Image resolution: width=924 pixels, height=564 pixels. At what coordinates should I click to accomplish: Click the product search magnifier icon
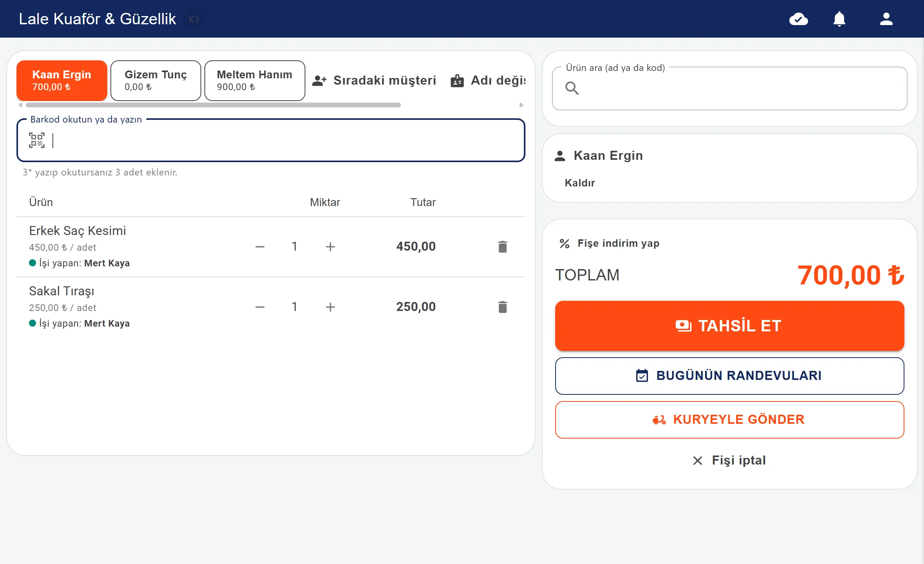[572, 89]
